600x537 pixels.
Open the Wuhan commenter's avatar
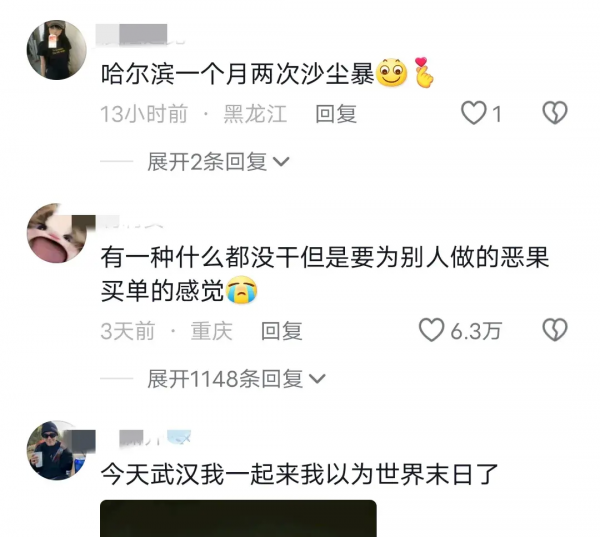[57, 450]
